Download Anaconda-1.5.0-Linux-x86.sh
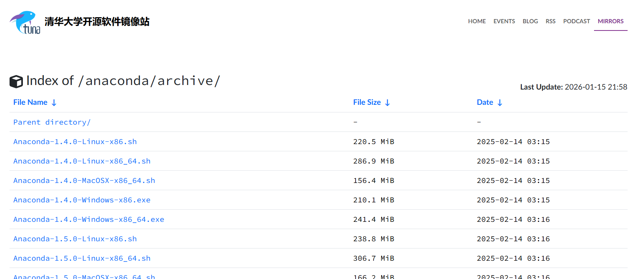Image resolution: width=644 pixels, height=279 pixels. pos(75,239)
